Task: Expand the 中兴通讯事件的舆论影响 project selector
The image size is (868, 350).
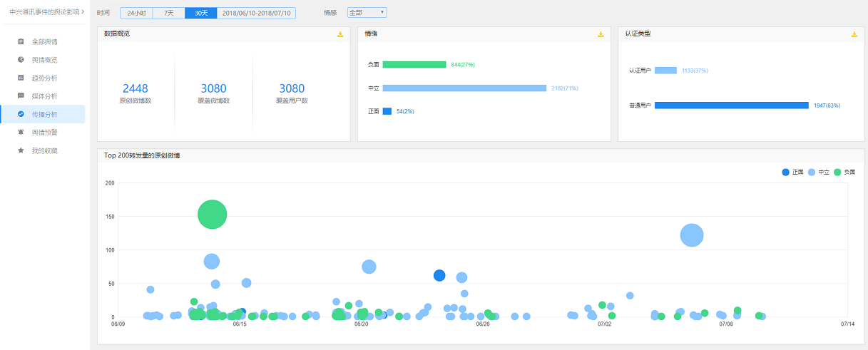Action: (46, 12)
